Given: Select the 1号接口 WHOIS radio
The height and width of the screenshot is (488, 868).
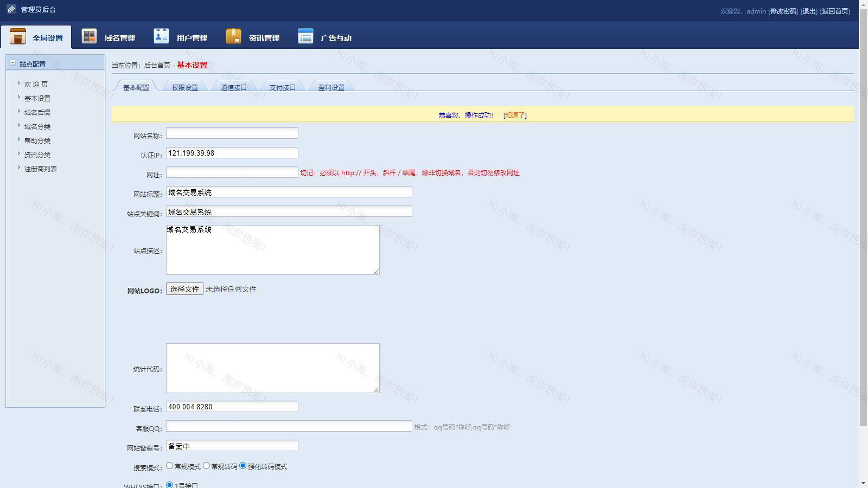Looking at the screenshot, I should [x=170, y=485].
